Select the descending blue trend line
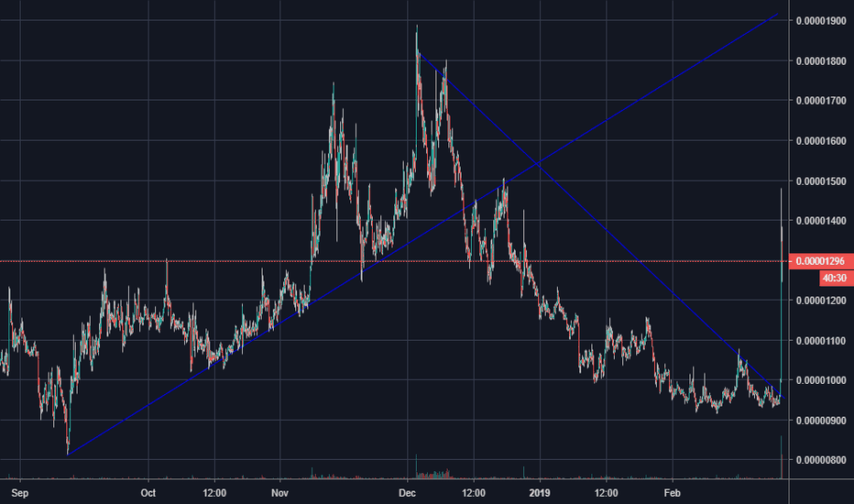 click(x=599, y=225)
